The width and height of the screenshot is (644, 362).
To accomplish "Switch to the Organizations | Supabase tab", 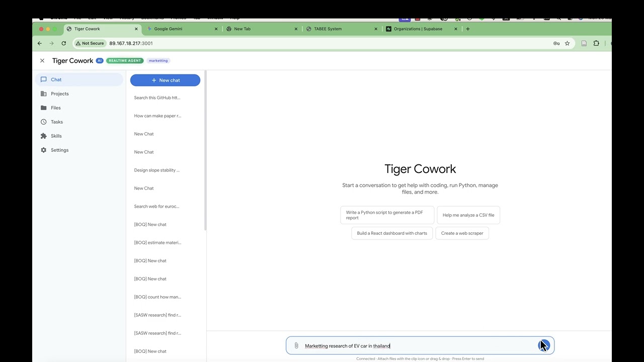I will pyautogui.click(x=422, y=29).
